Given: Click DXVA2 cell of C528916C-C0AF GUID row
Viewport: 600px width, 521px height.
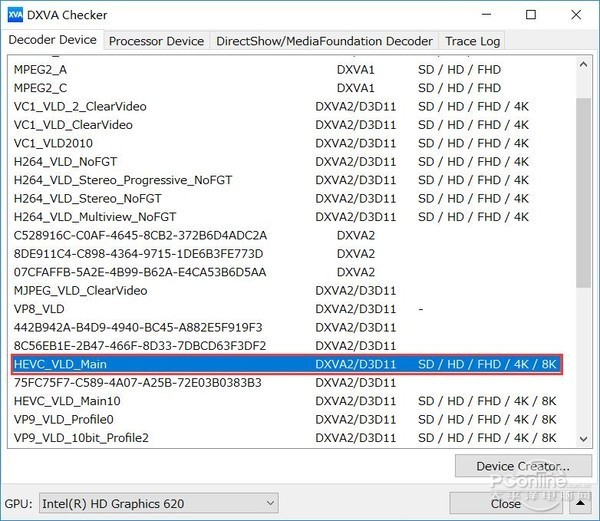Looking at the screenshot, I should click(355, 235).
